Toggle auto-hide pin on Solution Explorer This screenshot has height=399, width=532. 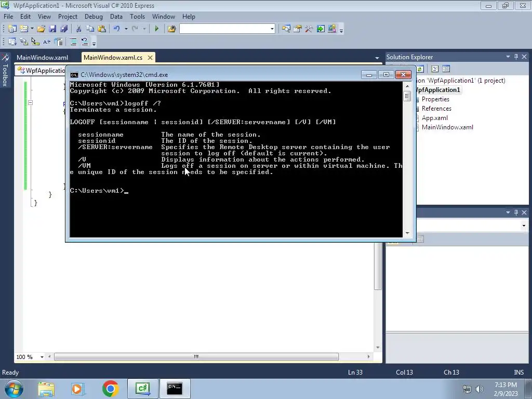click(x=516, y=57)
